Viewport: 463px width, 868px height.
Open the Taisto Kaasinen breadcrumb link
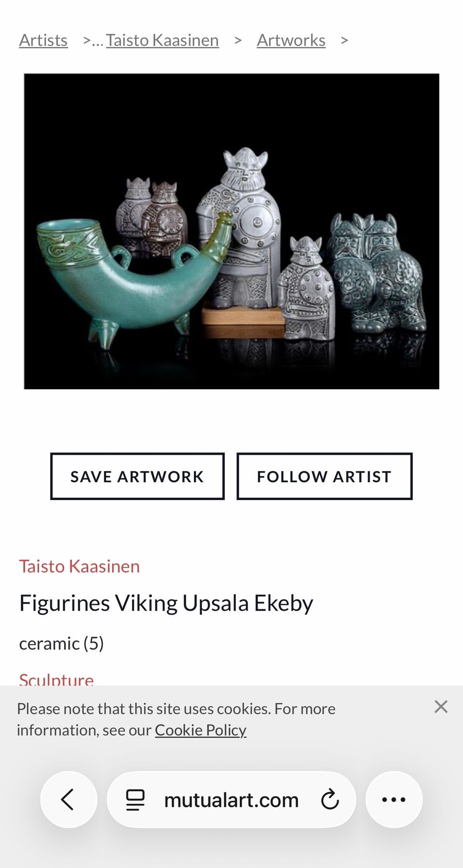coord(163,40)
